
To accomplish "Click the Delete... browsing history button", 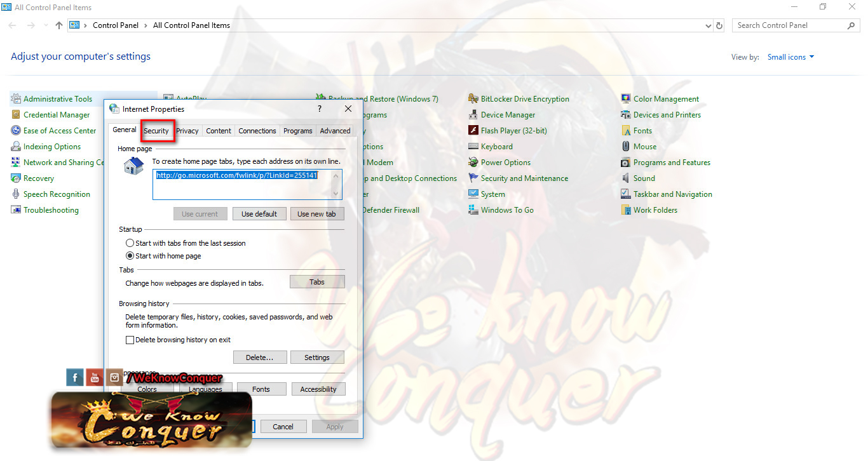I will click(260, 357).
